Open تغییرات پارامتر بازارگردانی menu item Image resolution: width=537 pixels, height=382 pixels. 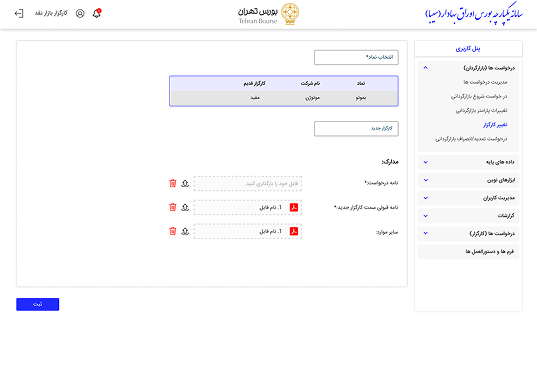[481, 111]
